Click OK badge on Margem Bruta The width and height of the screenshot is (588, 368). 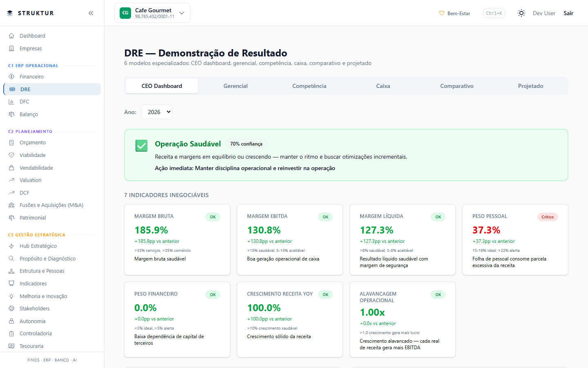tap(213, 217)
